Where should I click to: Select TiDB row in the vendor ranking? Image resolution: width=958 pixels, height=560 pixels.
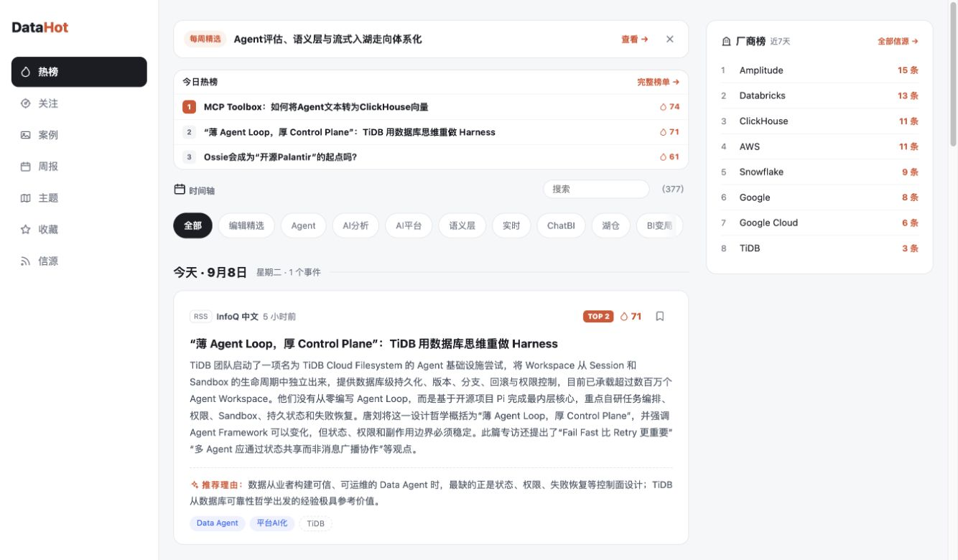click(819, 248)
